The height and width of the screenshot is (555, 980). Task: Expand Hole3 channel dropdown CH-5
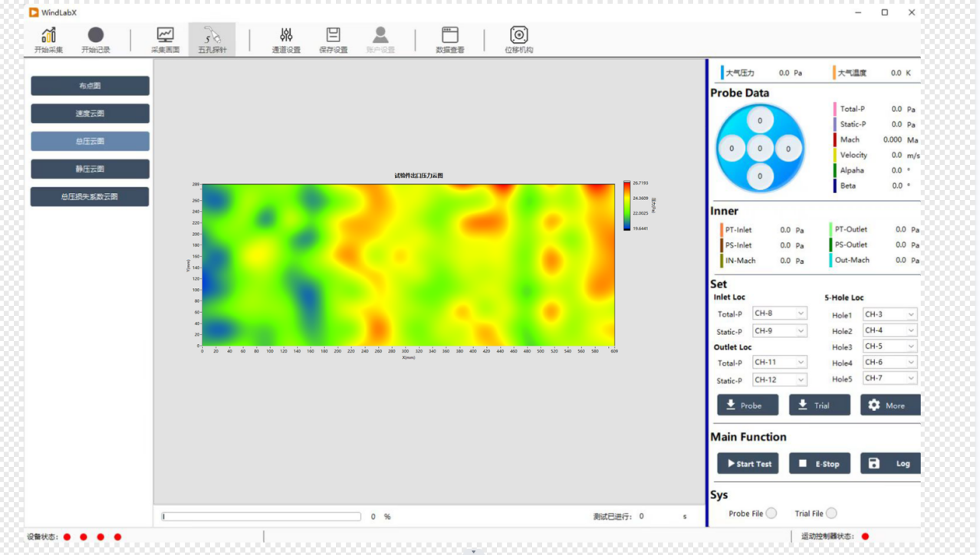tap(890, 346)
